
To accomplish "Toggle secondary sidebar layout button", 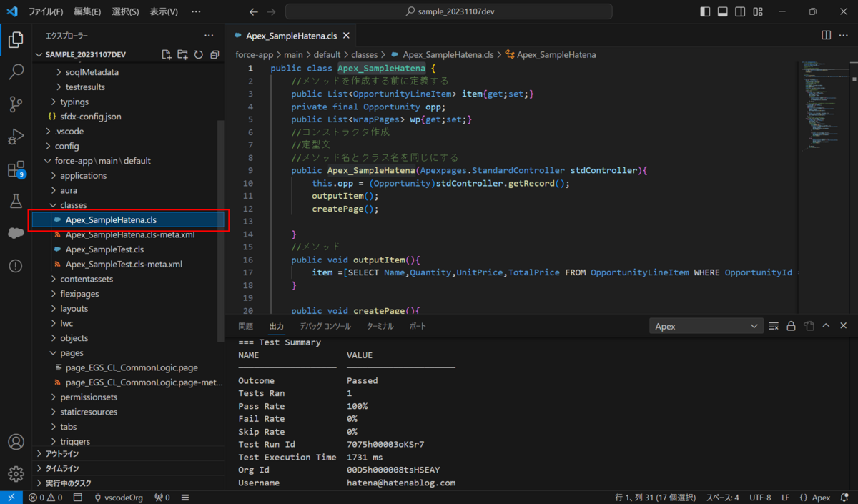I will [x=740, y=11].
